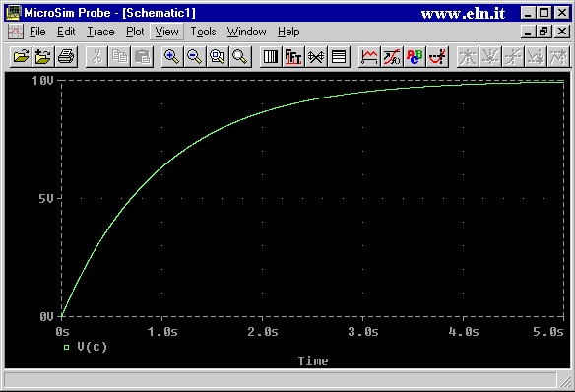The width and height of the screenshot is (575, 392).
Task: Click the Zoom Out magnifier icon
Action: tap(194, 57)
